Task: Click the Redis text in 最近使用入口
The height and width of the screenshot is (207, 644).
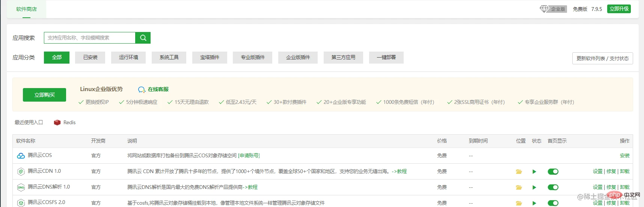Action: click(69, 123)
